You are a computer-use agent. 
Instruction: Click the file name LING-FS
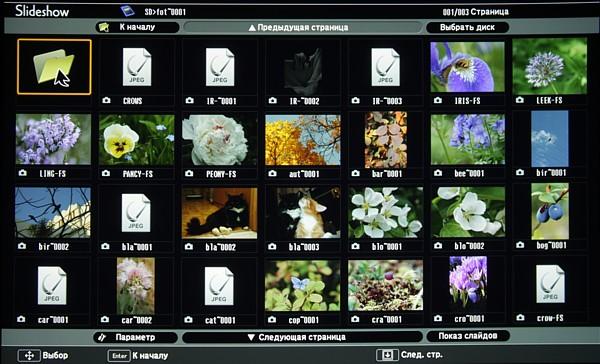pyautogui.click(x=53, y=173)
